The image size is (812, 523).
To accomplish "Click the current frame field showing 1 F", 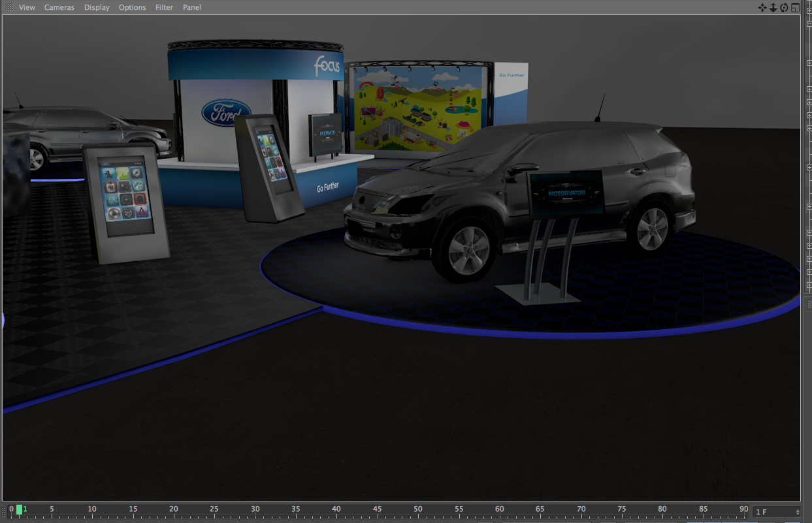I will point(771,512).
